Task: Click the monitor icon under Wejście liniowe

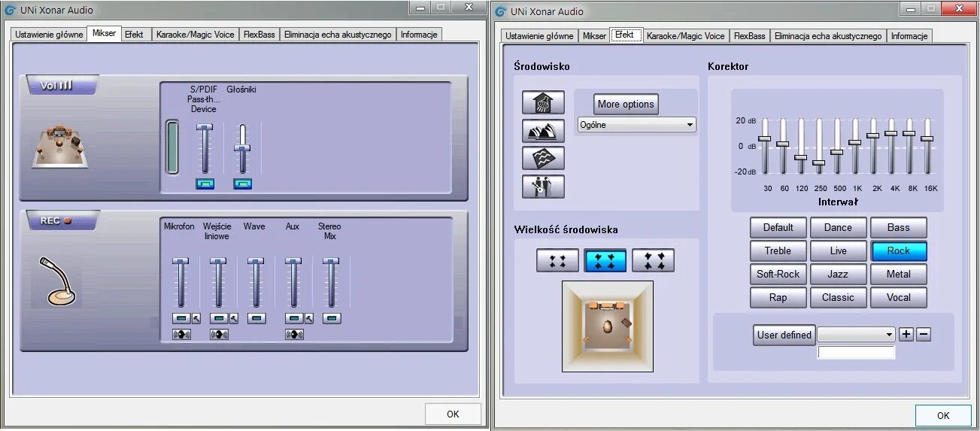Action: point(219,335)
